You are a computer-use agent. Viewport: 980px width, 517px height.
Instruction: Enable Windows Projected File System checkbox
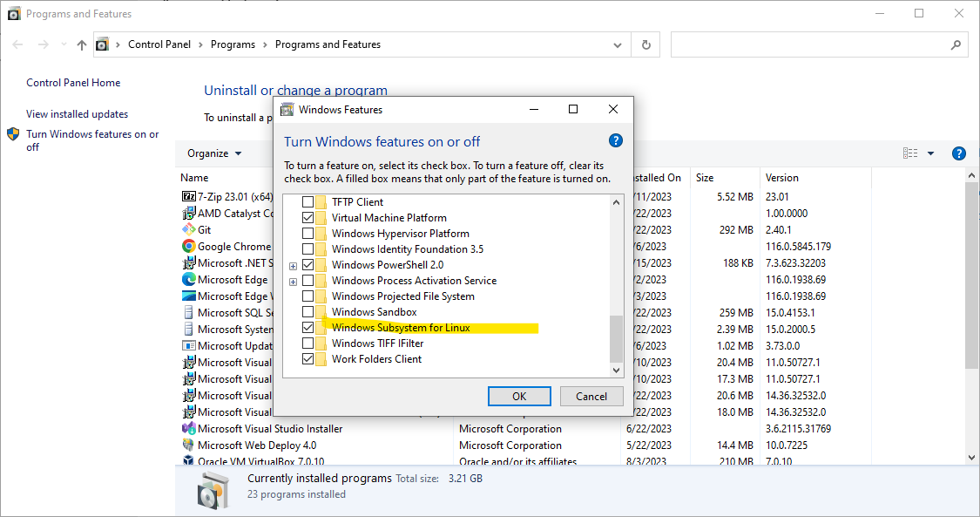tap(308, 296)
